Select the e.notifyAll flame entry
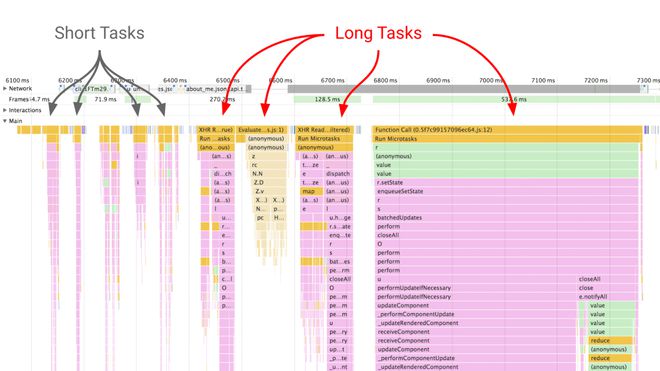 (607, 297)
